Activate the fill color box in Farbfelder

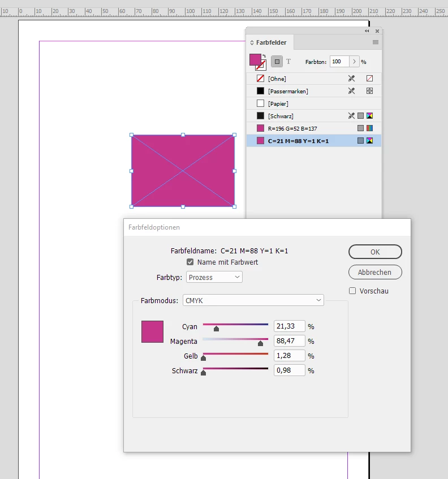point(255,59)
